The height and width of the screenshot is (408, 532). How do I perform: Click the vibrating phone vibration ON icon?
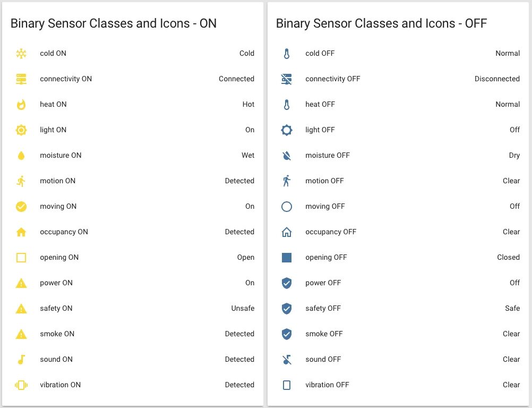(x=21, y=385)
